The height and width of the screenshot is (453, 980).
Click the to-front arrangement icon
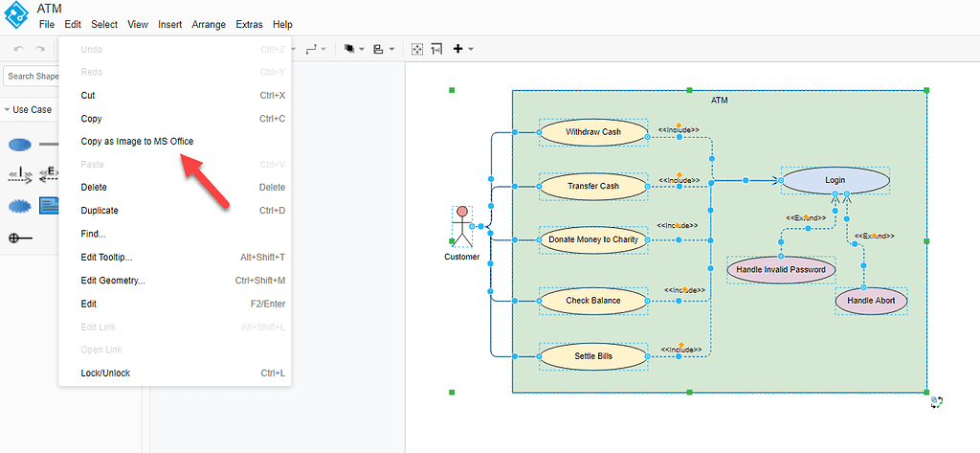[x=350, y=49]
